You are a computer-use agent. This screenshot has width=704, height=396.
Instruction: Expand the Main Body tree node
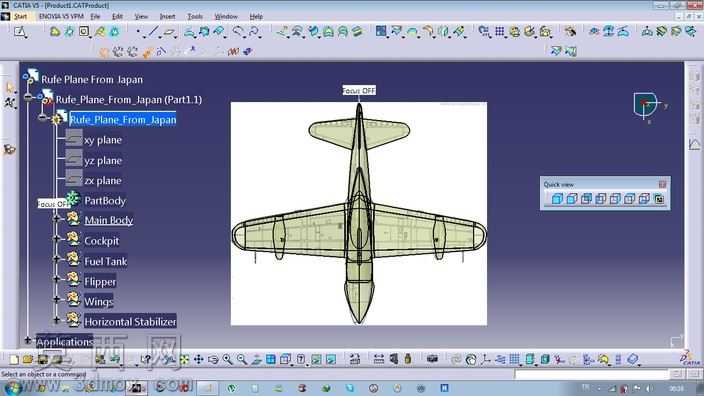(x=57, y=219)
